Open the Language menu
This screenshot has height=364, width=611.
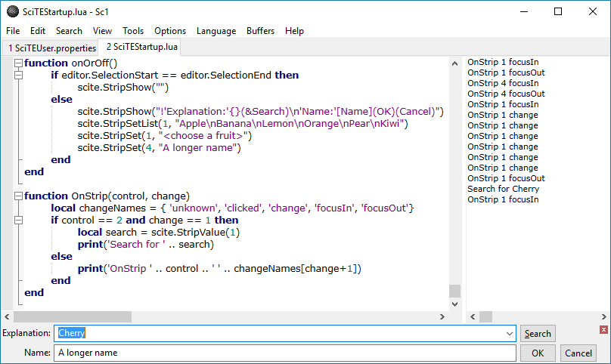[x=216, y=31]
